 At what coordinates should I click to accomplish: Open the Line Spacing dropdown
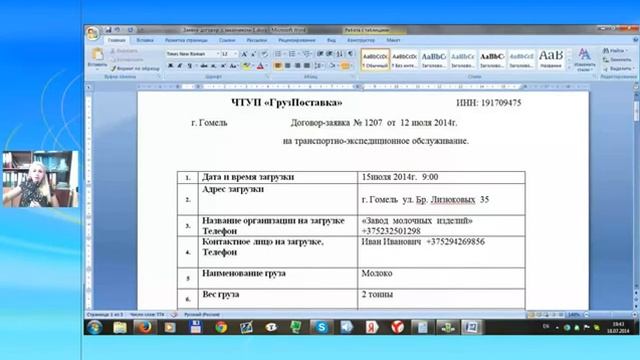[319, 66]
